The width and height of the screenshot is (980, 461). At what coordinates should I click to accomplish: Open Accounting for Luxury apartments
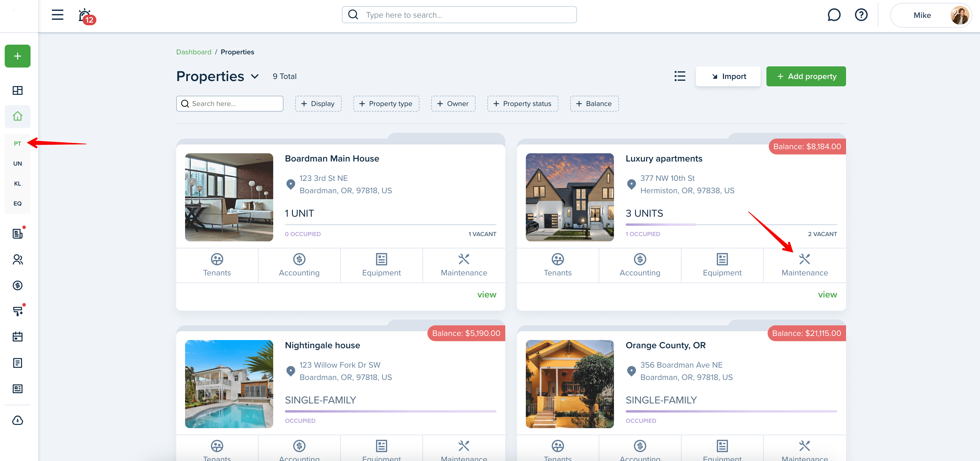(x=640, y=265)
